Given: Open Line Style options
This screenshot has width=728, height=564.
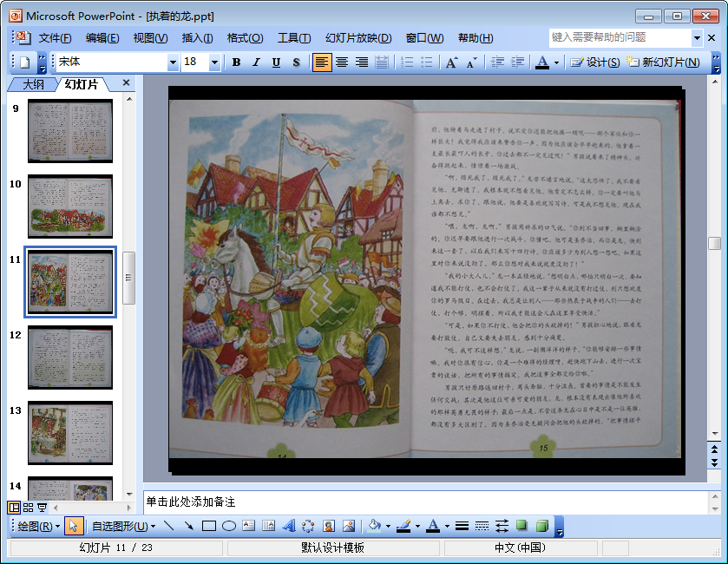Looking at the screenshot, I should [x=462, y=526].
